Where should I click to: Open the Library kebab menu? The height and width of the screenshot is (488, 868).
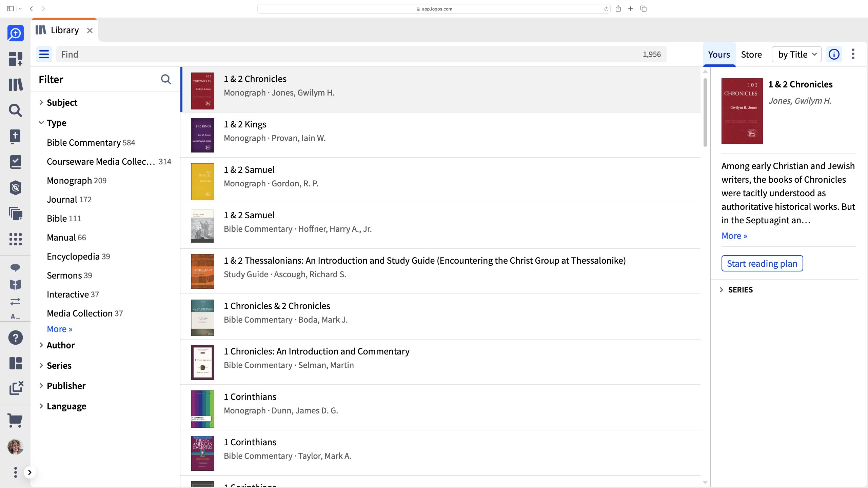click(853, 54)
